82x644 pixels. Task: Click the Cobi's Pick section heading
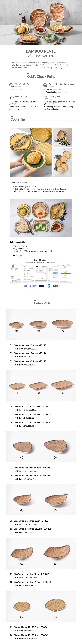click(x=42, y=303)
